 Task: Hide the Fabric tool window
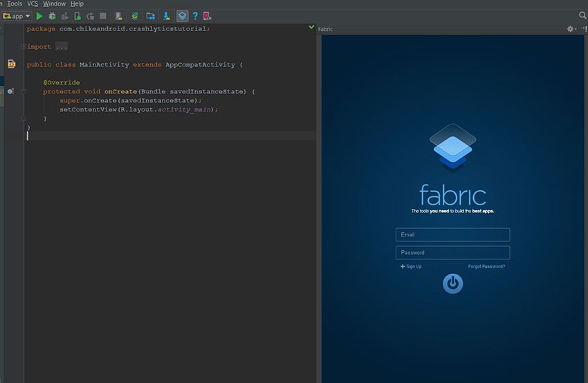pyautogui.click(x=584, y=29)
